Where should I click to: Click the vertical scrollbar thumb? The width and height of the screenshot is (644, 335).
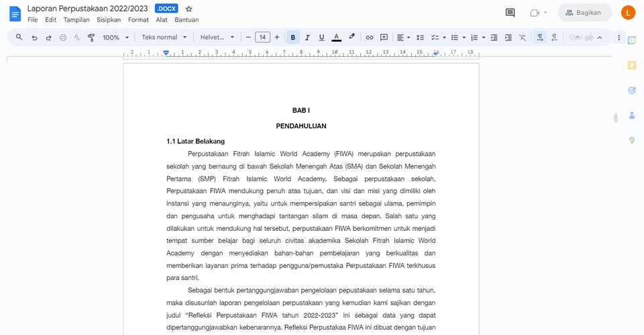616,118
